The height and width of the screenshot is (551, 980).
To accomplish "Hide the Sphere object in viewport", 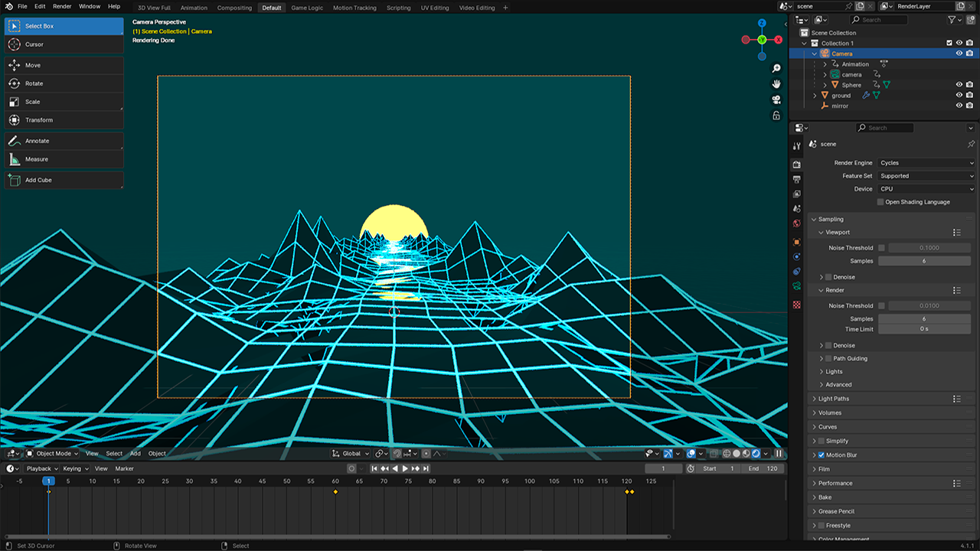I will [959, 85].
